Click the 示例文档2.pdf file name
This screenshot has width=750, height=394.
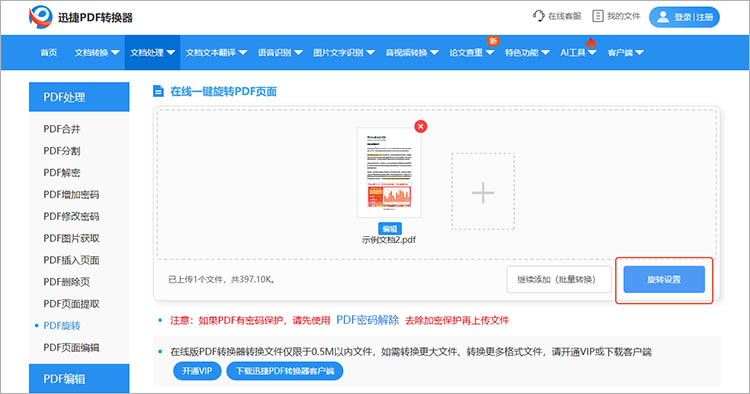(x=389, y=240)
